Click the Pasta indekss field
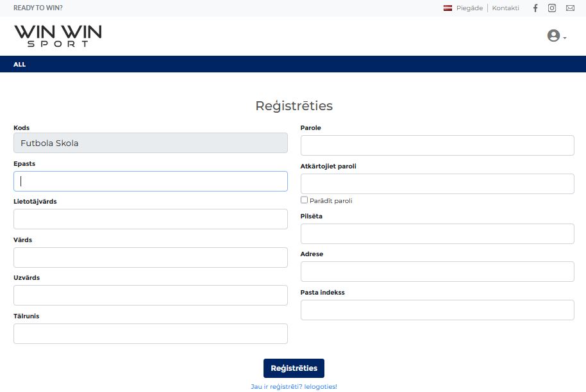This screenshot has height=392, width=586. pyautogui.click(x=437, y=310)
